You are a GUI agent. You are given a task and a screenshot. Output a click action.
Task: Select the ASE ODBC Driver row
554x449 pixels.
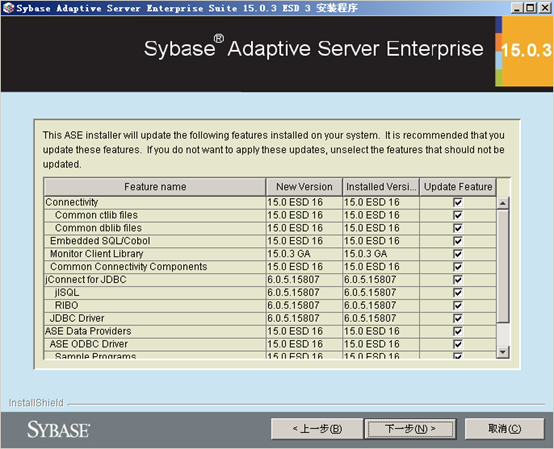270,344
